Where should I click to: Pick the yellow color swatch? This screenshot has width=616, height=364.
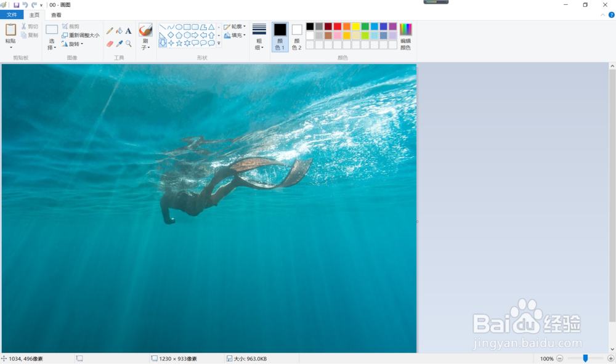pyautogui.click(x=356, y=26)
